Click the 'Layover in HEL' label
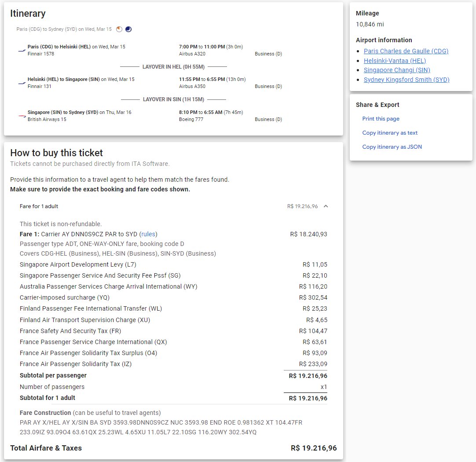476x462 pixels. coord(173,67)
